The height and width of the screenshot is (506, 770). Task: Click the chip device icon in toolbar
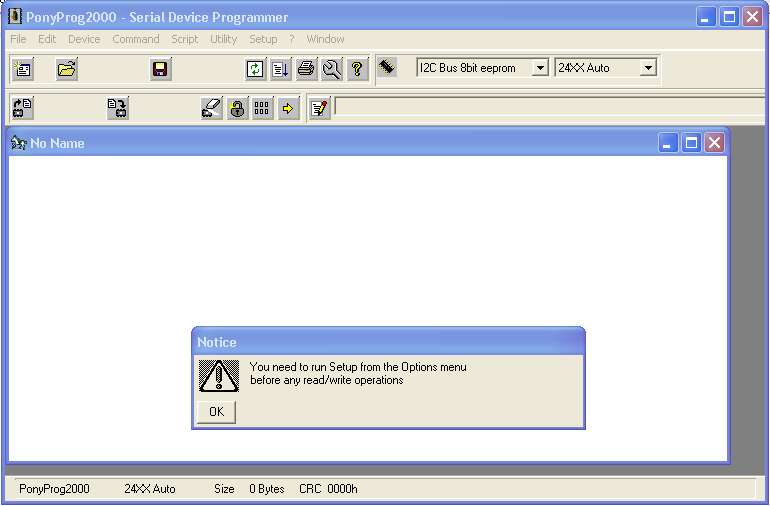click(x=387, y=67)
